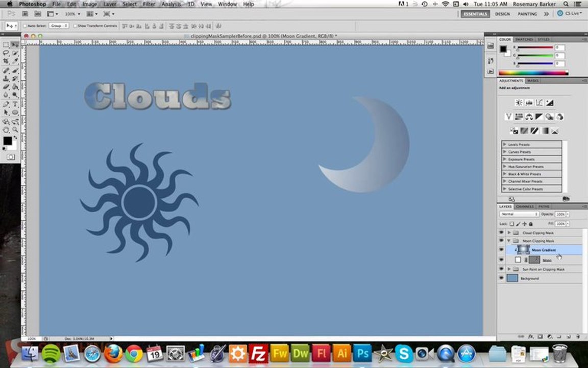This screenshot has height=368, width=588.
Task: Expand Sun Paint on Clipping Mask group
Action: (509, 269)
